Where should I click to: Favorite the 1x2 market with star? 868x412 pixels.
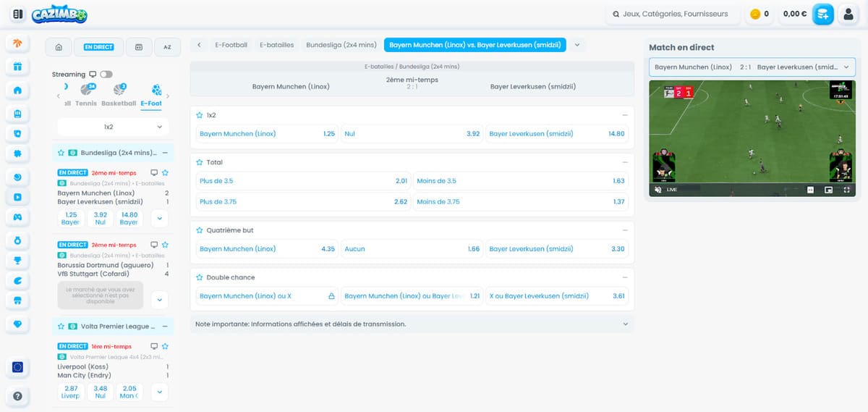[200, 115]
